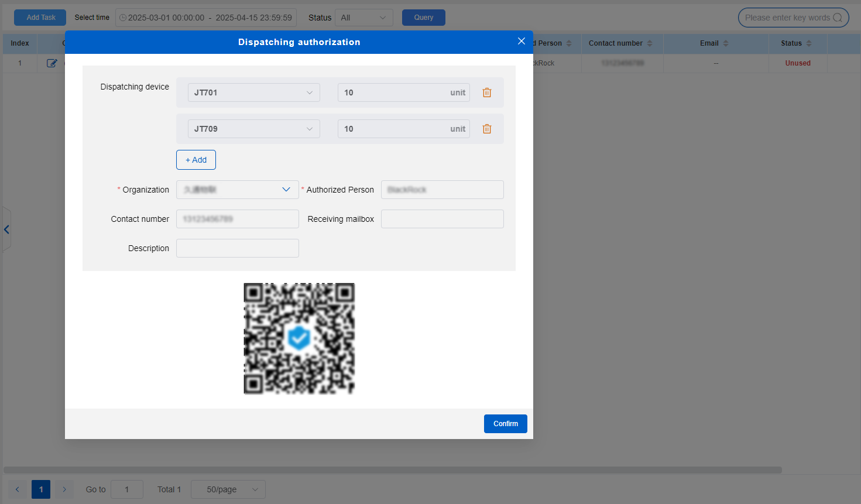Change the 50/page page size selector
This screenshot has width=861, height=504.
[228, 489]
